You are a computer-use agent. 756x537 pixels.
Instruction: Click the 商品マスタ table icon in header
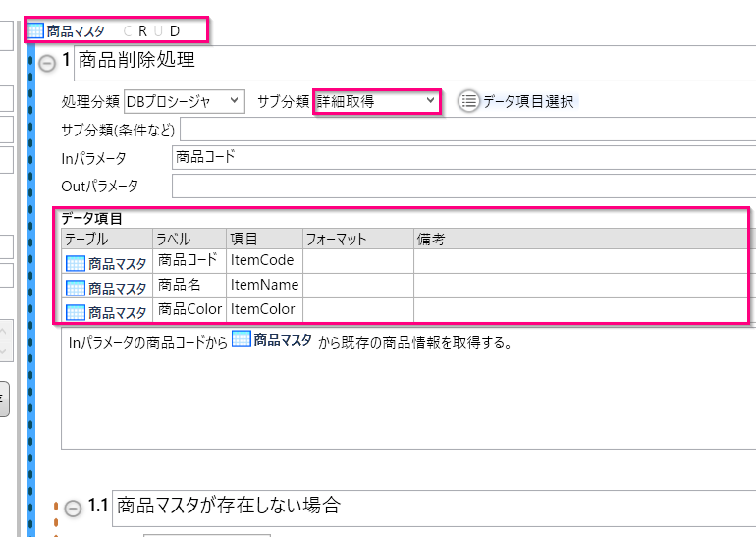tap(36, 30)
